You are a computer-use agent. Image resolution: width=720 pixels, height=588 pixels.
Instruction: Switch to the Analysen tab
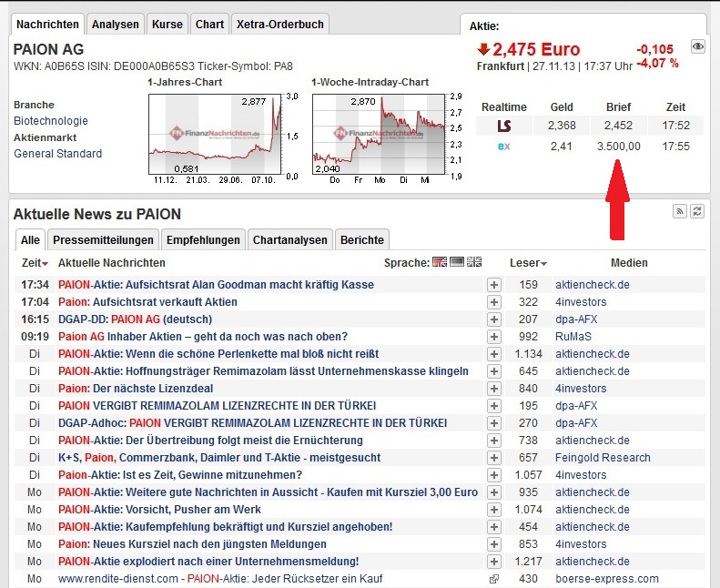click(116, 25)
